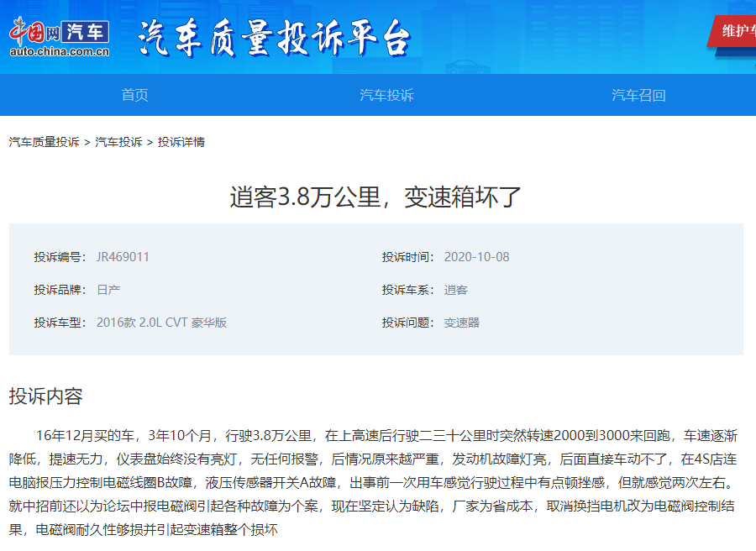Viewport: 756px width, 551px height.
Task: Click the model value 2016款 2.0L CVT 豪华版
Action: pos(161,323)
